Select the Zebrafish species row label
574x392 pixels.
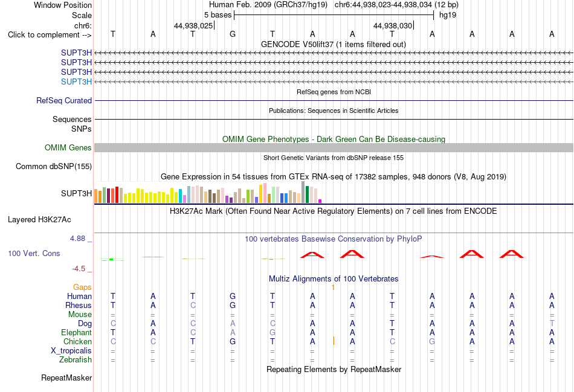tap(76, 360)
